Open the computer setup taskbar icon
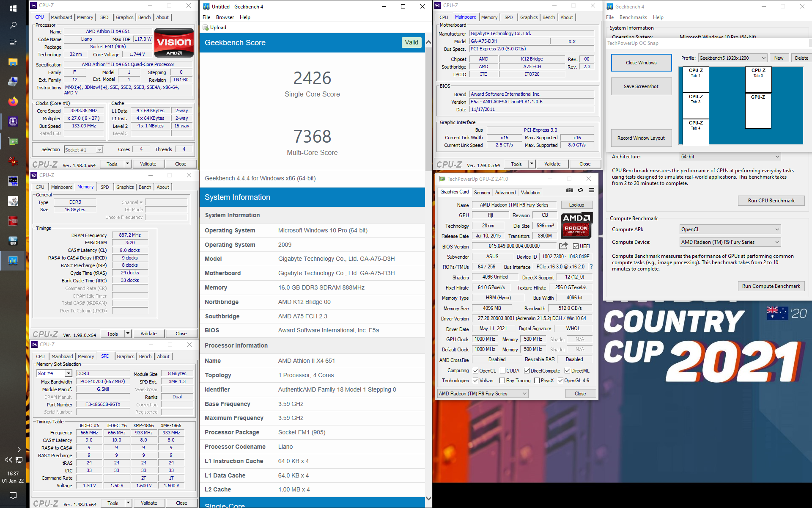 [x=13, y=82]
